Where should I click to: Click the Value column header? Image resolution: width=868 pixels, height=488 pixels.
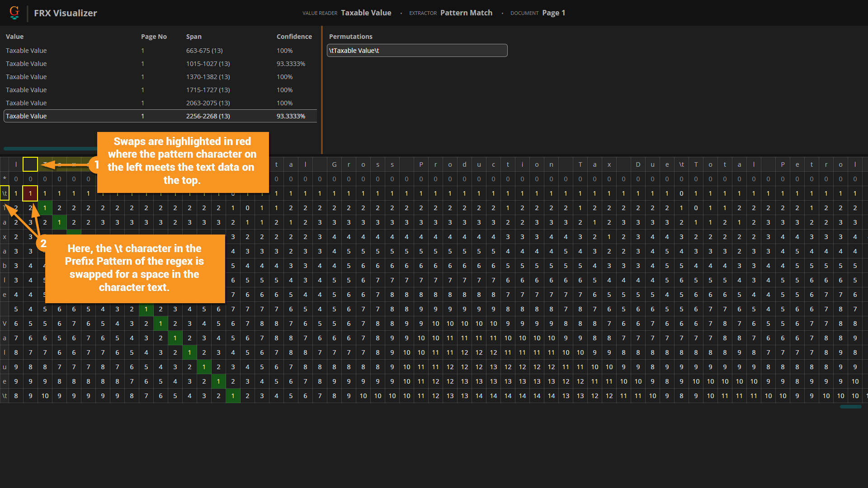coord(14,37)
